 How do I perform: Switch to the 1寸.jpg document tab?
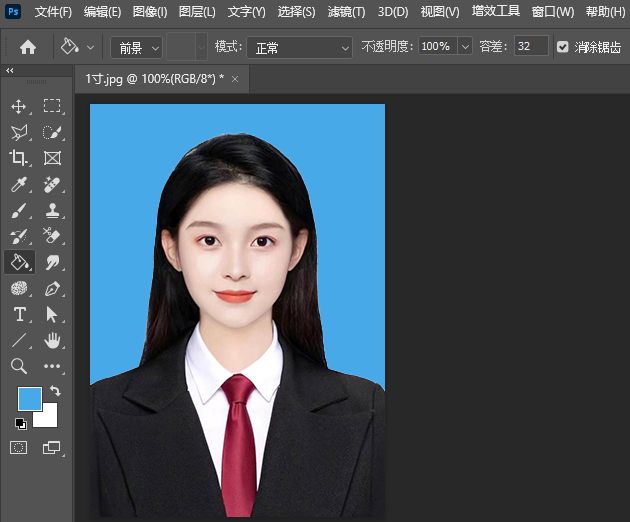(x=154, y=78)
